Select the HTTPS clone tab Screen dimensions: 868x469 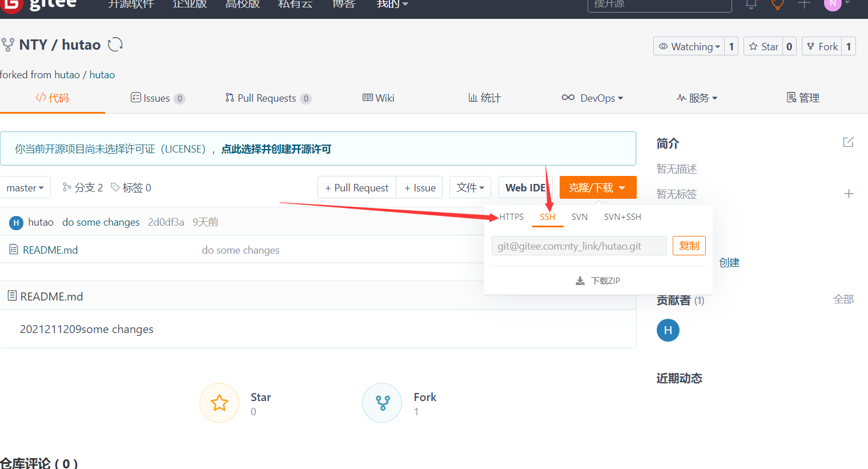pyautogui.click(x=511, y=217)
